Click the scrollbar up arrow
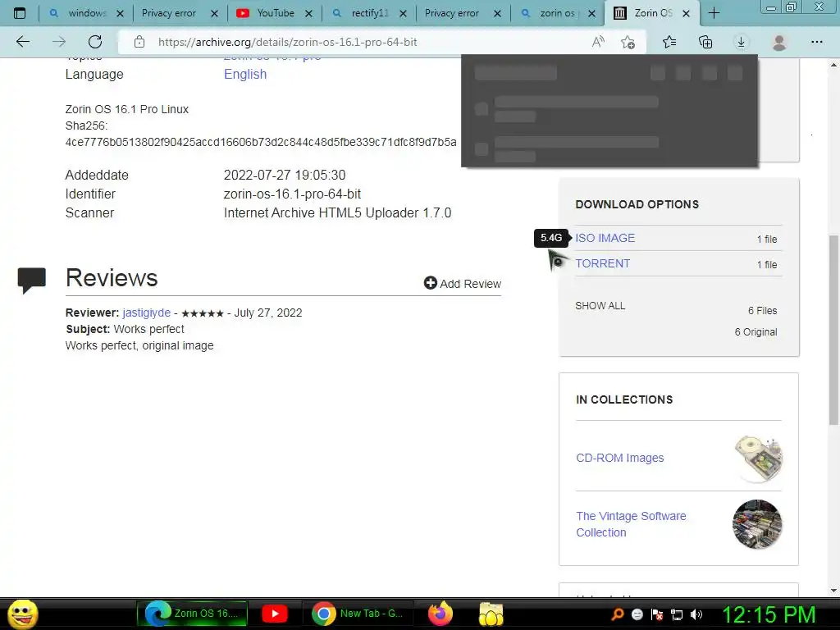This screenshot has width=840, height=630. [x=833, y=65]
